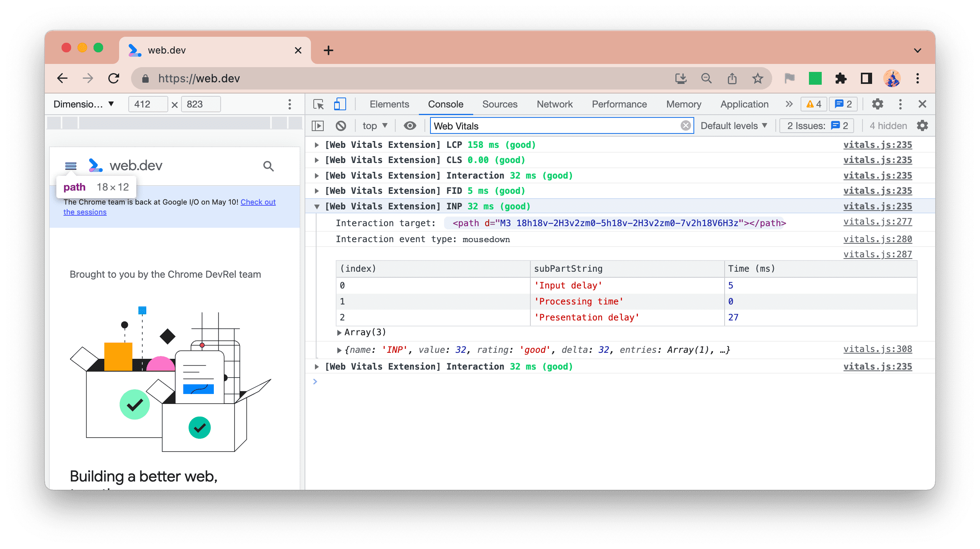Click the device toolbar toggle icon
The height and width of the screenshot is (549, 980).
pyautogui.click(x=340, y=104)
